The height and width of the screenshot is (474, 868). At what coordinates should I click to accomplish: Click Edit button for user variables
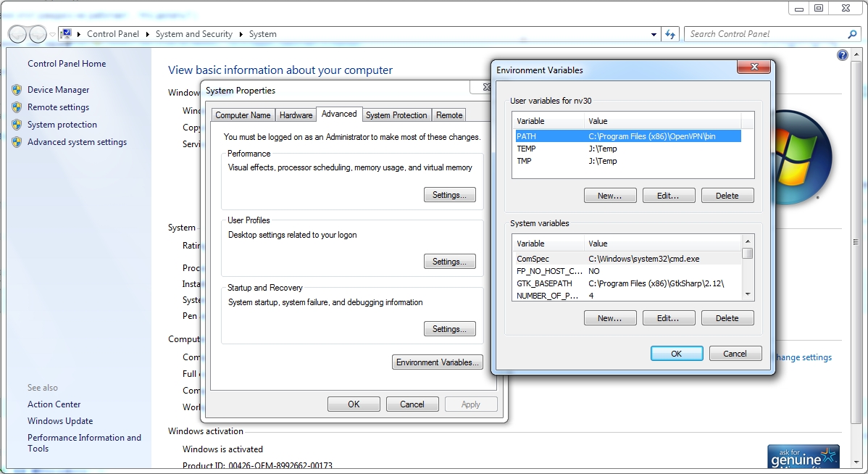tap(667, 196)
